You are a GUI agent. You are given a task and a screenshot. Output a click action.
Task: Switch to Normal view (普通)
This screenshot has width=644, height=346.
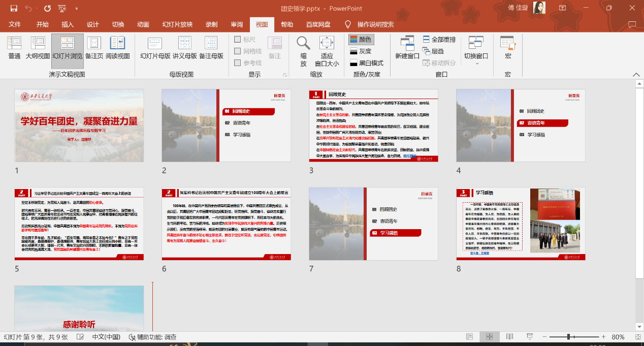tap(14, 48)
